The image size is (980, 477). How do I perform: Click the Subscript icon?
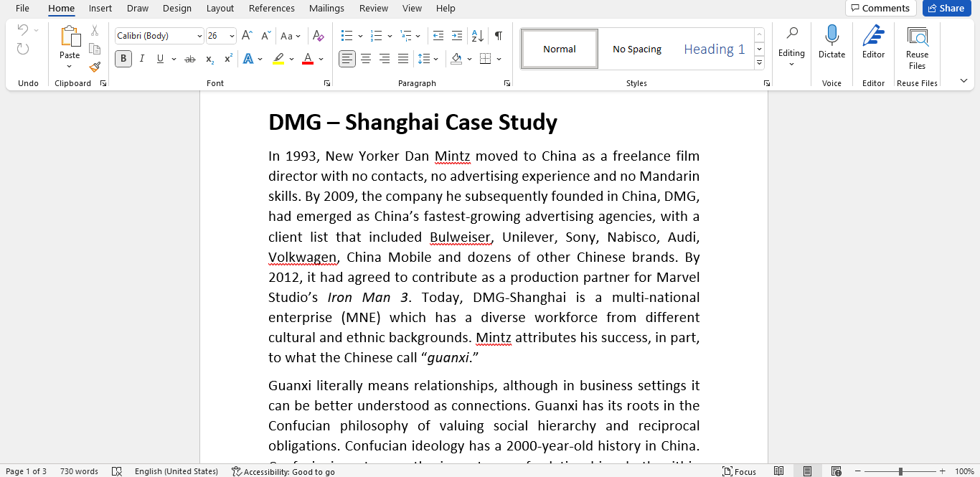(x=209, y=59)
